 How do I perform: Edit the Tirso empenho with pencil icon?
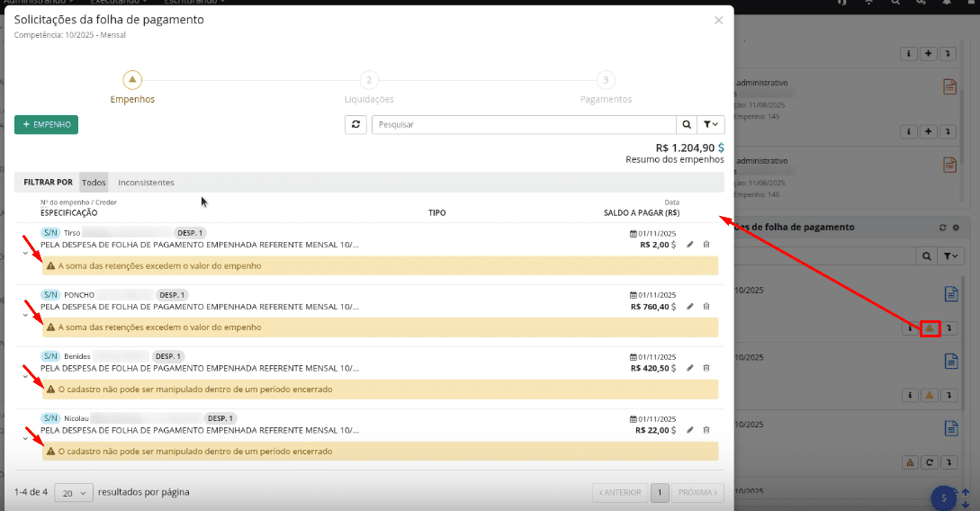(690, 245)
